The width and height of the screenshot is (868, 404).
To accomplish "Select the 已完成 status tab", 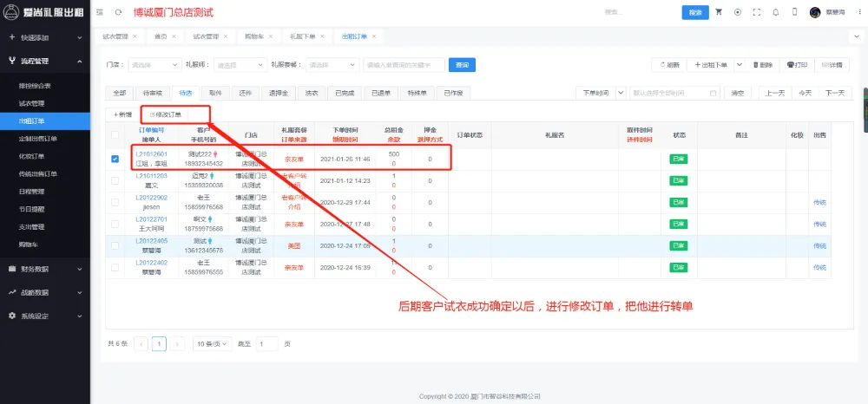I will (x=345, y=93).
